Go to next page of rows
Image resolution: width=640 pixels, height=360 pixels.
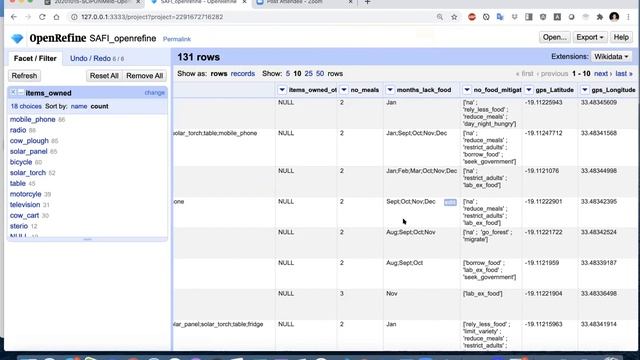coord(603,73)
